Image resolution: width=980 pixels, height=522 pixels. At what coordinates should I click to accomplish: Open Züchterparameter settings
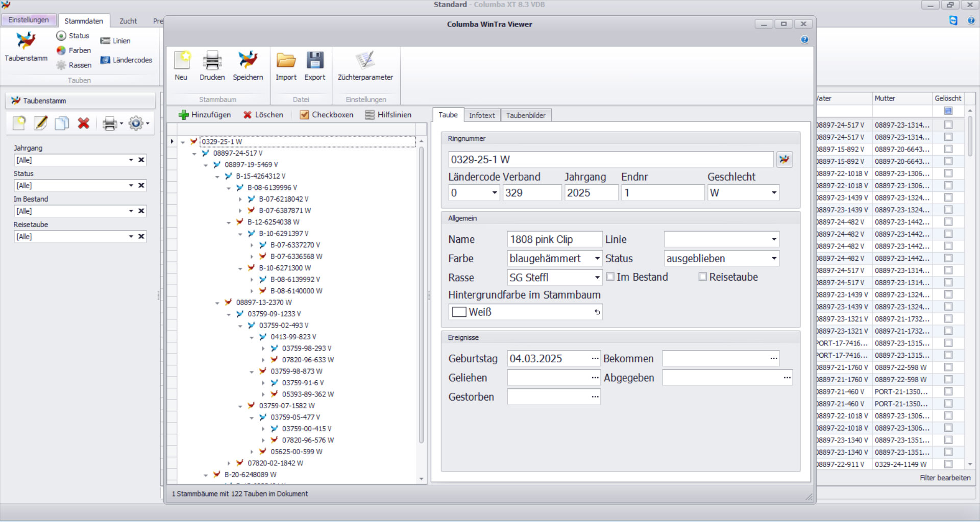tap(365, 61)
